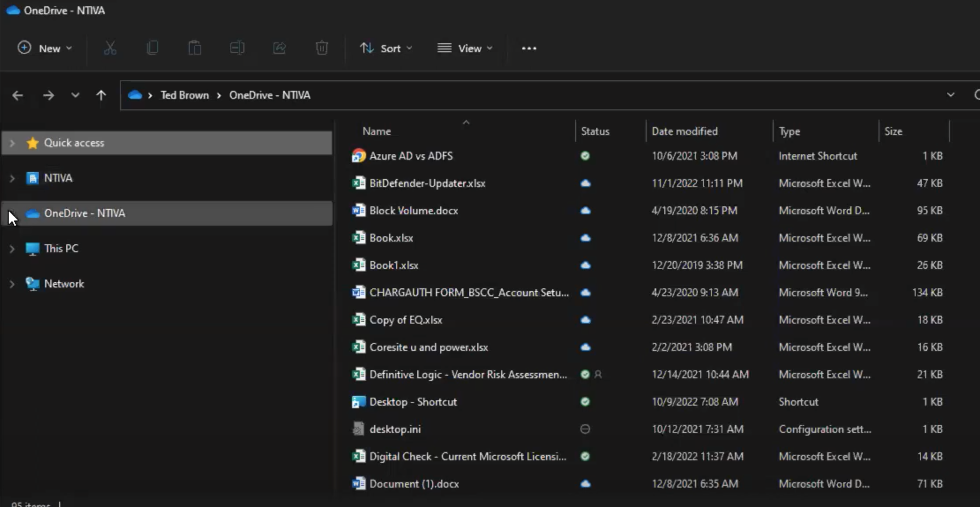Toggle the OneDrive sync status for Coresite u and power.xlsx
This screenshot has height=507, width=980.
click(x=585, y=347)
